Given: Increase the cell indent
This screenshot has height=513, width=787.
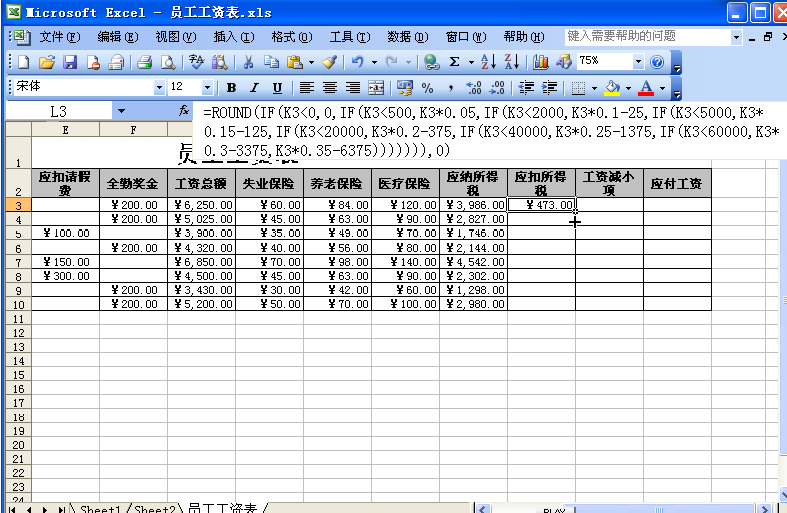Looking at the screenshot, I should point(549,88).
